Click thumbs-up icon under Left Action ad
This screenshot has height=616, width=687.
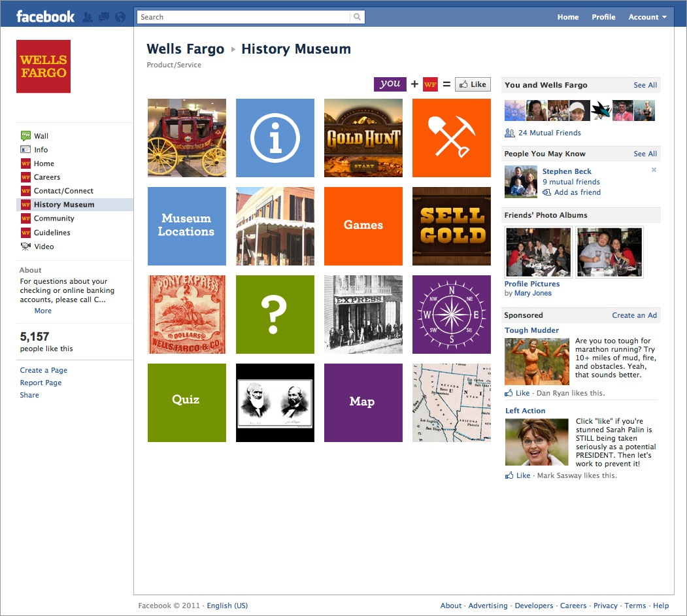click(509, 475)
